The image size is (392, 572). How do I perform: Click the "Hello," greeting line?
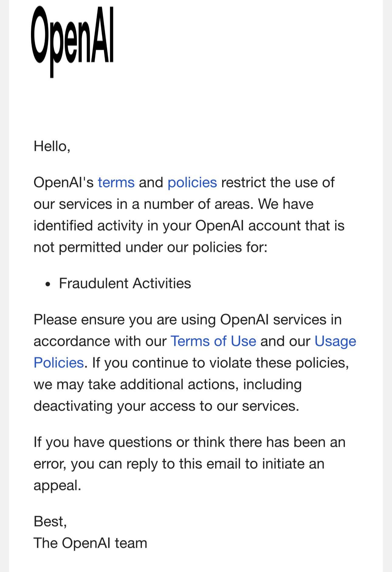[x=52, y=146]
